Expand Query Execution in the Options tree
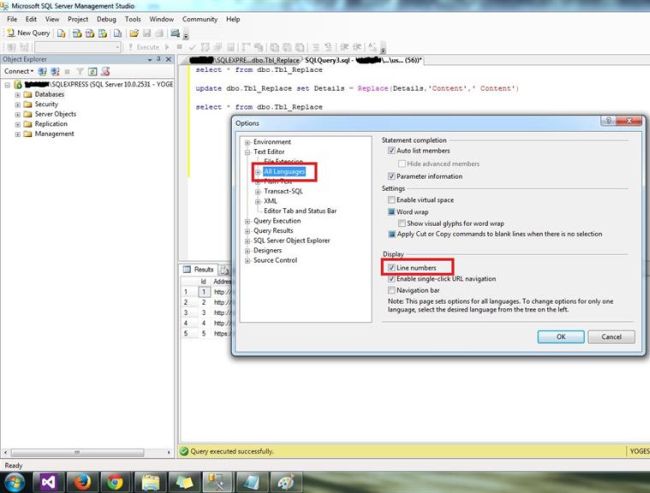650x493 pixels. tap(247, 221)
